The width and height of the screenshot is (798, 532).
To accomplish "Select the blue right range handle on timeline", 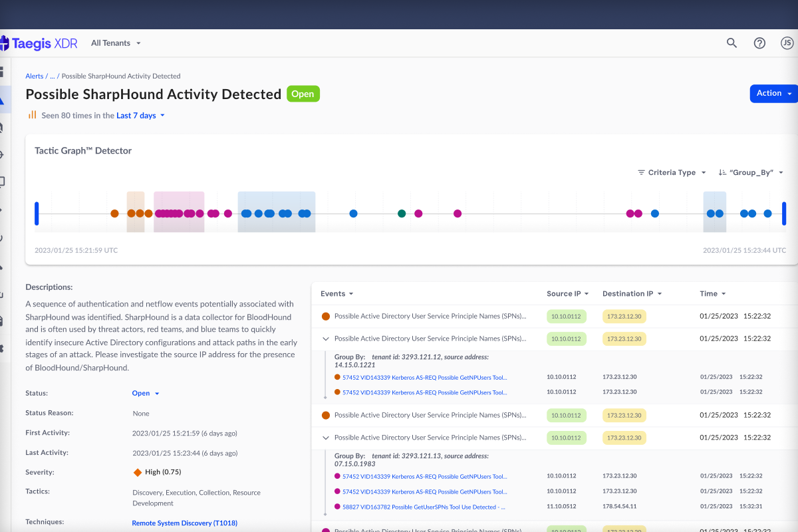I will (x=784, y=213).
